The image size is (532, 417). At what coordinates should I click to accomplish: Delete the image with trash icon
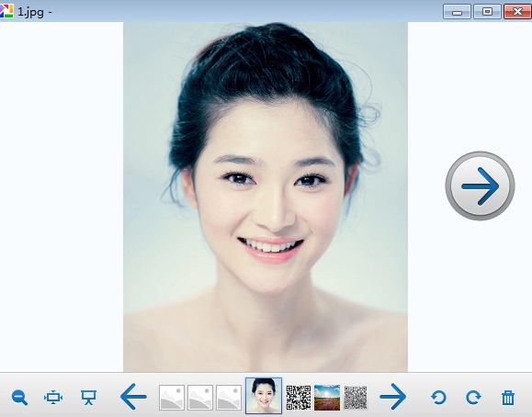point(508,398)
